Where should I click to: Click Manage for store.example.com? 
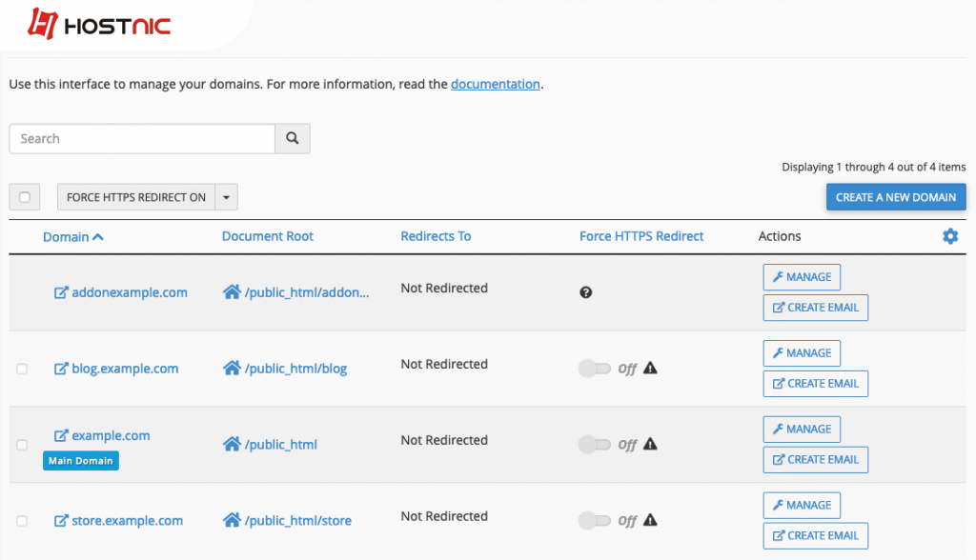[x=802, y=505]
